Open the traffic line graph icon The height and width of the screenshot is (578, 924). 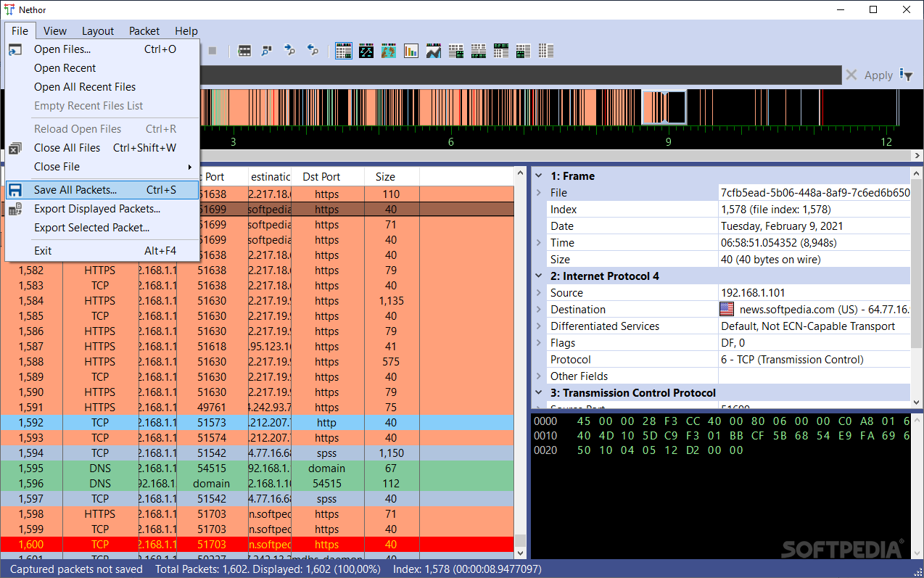pos(434,51)
